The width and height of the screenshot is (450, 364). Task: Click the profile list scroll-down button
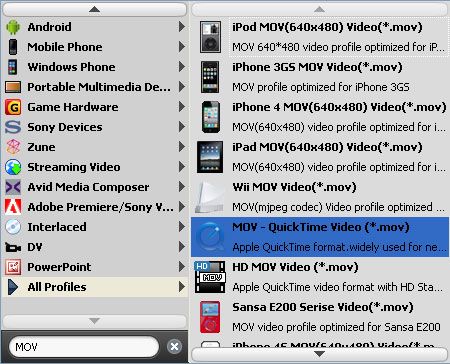click(319, 354)
